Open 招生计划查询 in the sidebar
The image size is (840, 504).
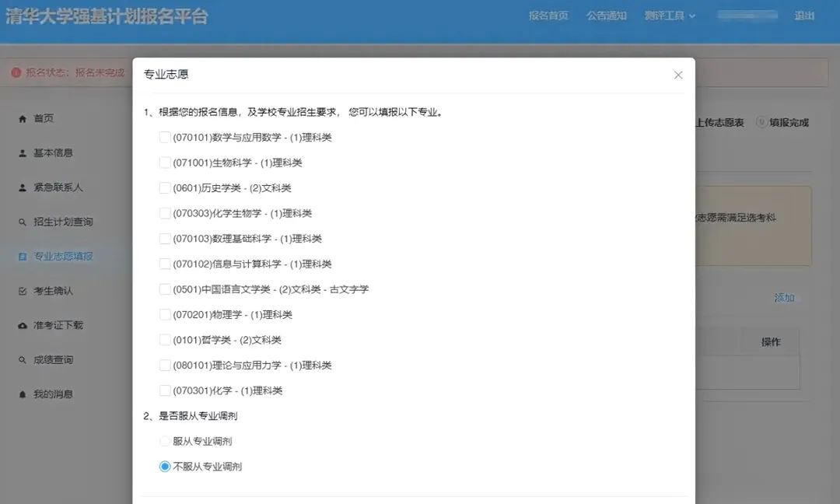[x=63, y=222]
